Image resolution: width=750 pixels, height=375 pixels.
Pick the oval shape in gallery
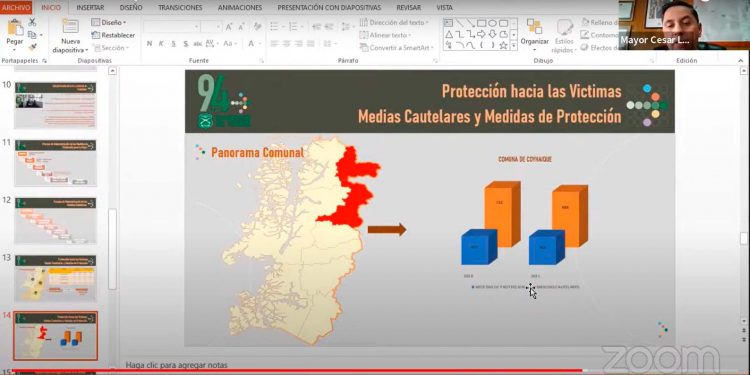pyautogui.click(x=492, y=23)
